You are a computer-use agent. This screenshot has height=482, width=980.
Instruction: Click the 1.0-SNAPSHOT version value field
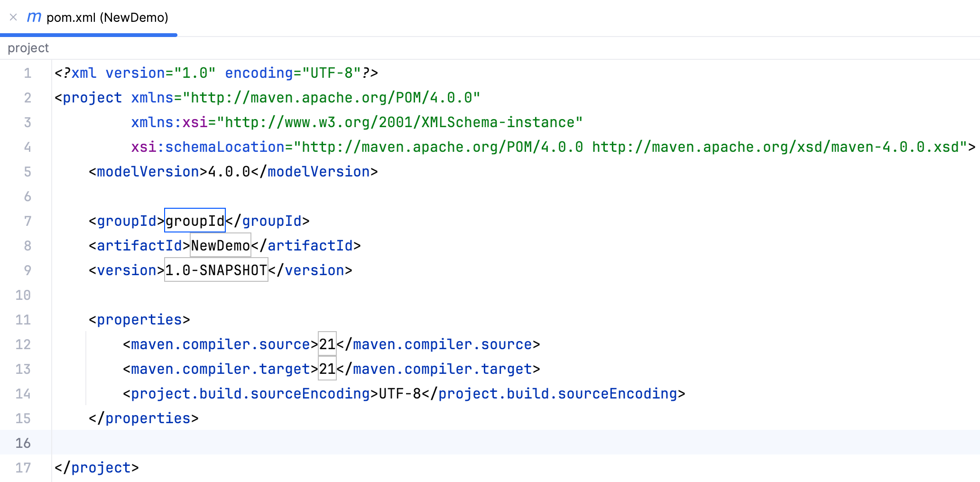[x=216, y=270]
